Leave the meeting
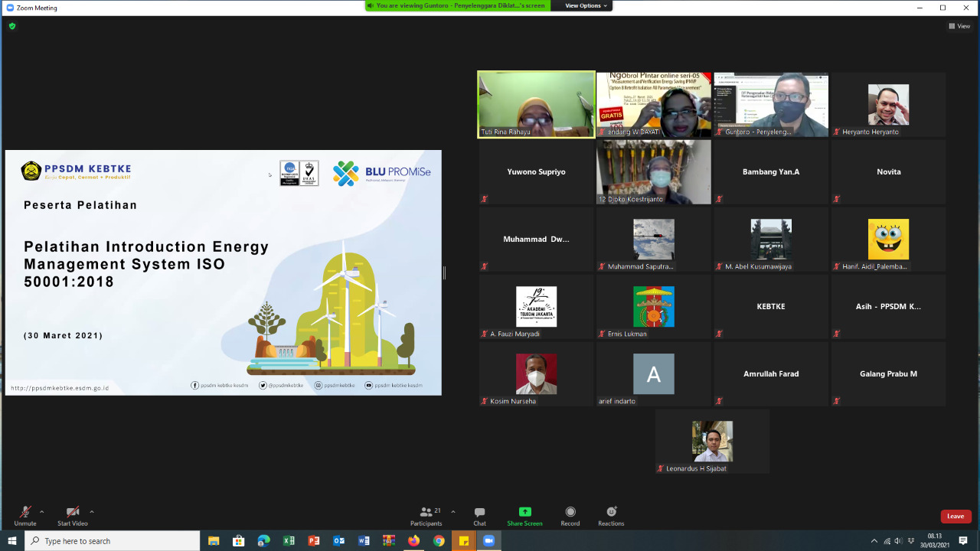The height and width of the screenshot is (551, 980). click(955, 517)
